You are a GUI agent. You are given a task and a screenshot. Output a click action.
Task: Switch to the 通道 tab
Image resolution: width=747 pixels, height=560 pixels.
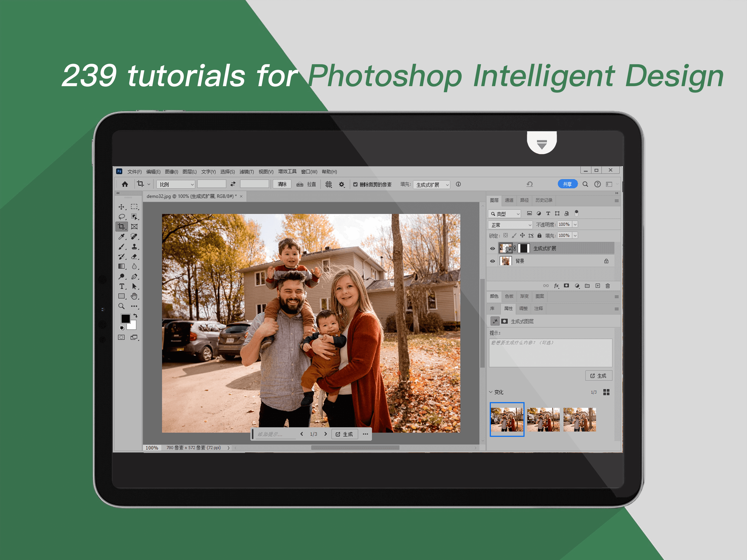pos(509,200)
